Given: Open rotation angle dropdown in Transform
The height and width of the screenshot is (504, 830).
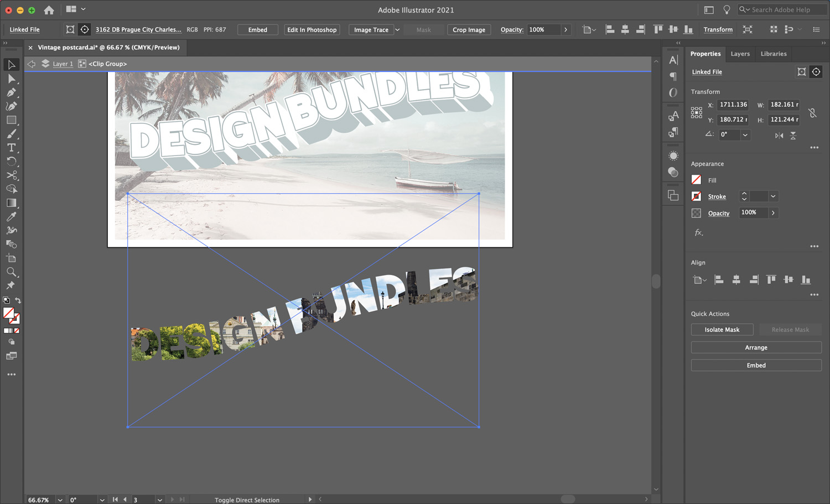Looking at the screenshot, I should pos(745,135).
